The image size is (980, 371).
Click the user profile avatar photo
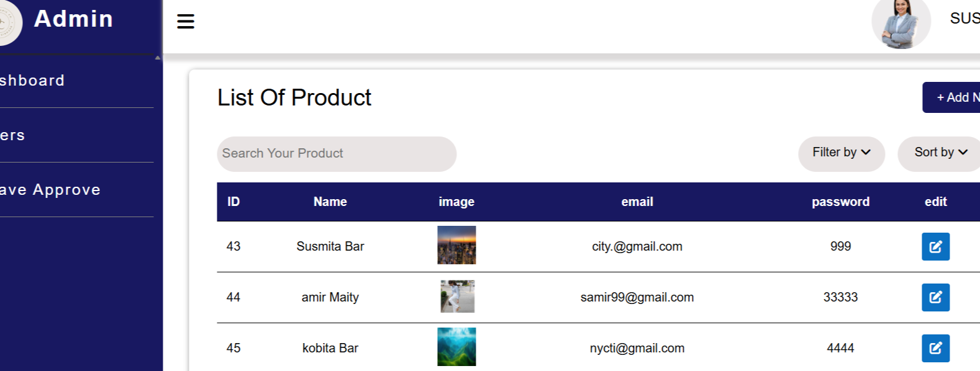(x=901, y=24)
